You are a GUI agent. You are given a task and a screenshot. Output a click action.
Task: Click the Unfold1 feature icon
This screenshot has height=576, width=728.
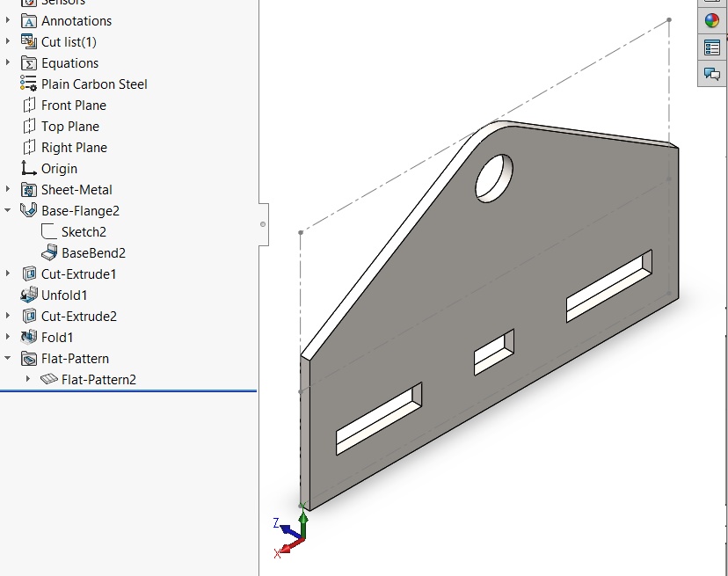point(29,295)
